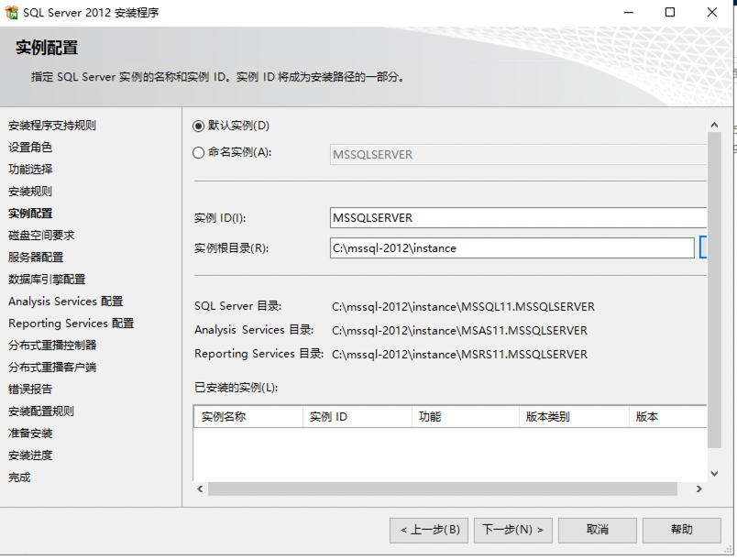
Task: Select 功能选择 step in sidebar
Action: [30, 170]
